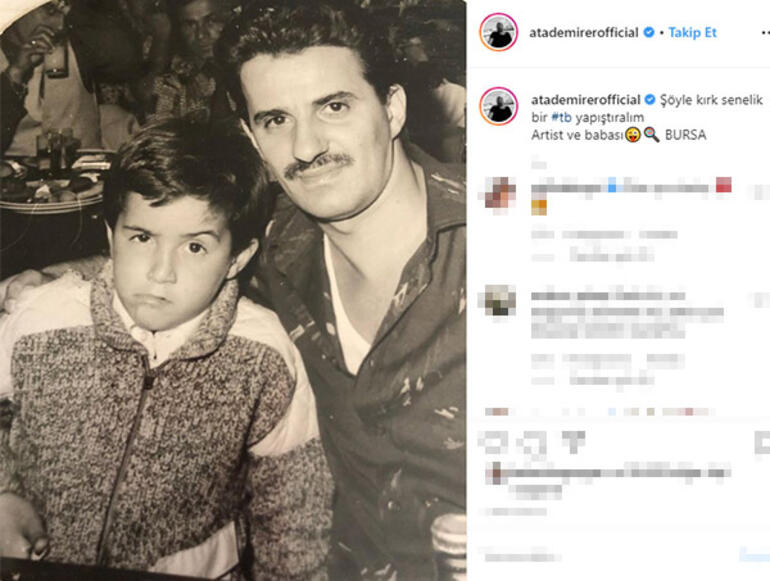
Task: Open first commenter's blurred avatar
Action: click(x=500, y=195)
